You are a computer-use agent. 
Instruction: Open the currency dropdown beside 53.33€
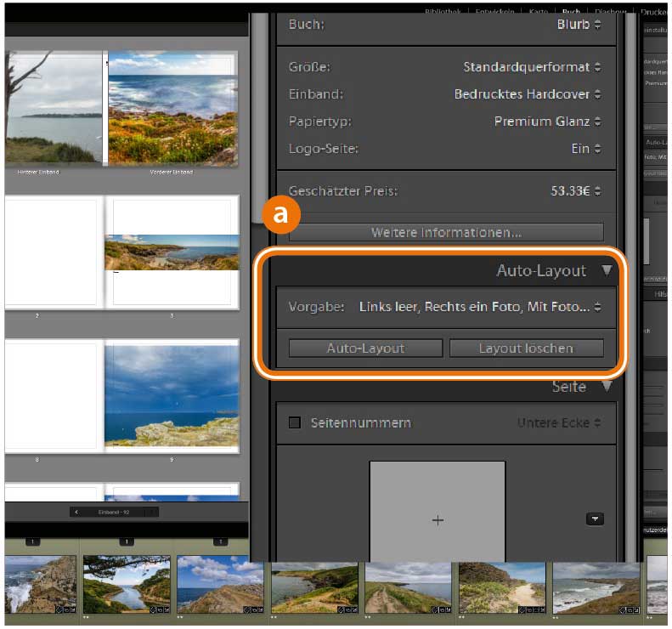click(x=598, y=191)
